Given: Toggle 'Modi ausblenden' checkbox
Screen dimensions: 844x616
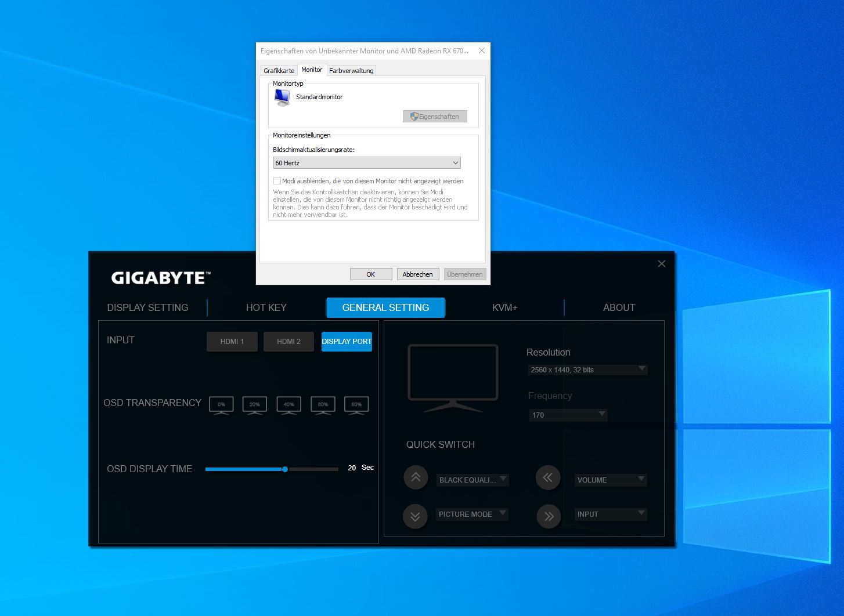Looking at the screenshot, I should [277, 181].
